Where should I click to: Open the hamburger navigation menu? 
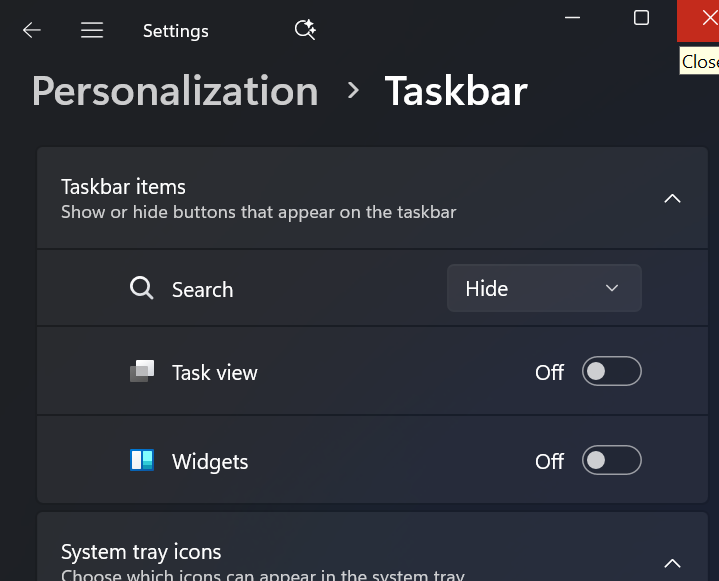pos(92,30)
